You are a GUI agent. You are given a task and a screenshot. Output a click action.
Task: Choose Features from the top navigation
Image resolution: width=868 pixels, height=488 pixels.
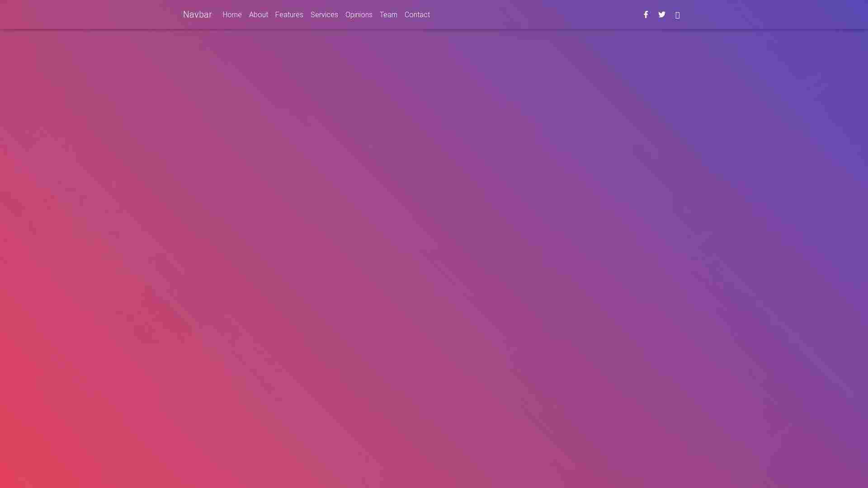pyautogui.click(x=289, y=15)
